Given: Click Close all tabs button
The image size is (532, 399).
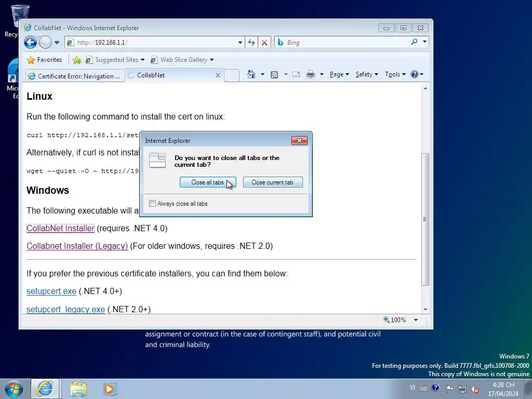Looking at the screenshot, I should point(208,182).
